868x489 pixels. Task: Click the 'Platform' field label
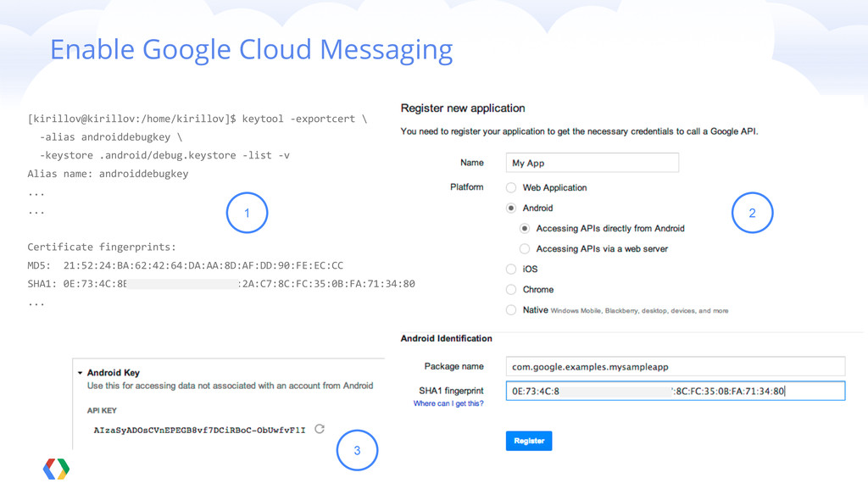click(x=467, y=187)
